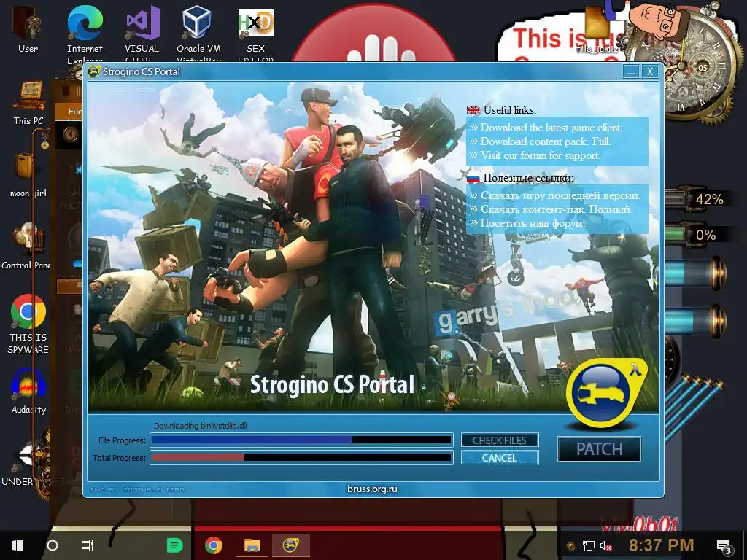Viewport: 747px width, 560px height.
Task: Minimize the Strogino CS Portal window
Action: point(631,72)
